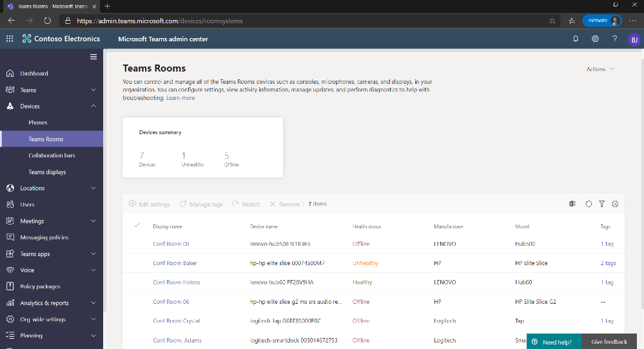Viewport: 644px width, 349px height.
Task: Open column settings gear in table toolbar
Action: (615, 204)
